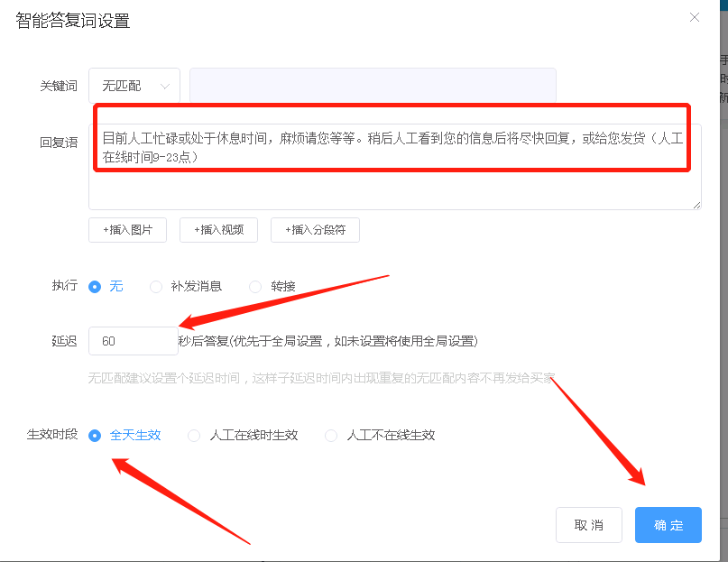Click the 秒后答复 delay description text
728x562 pixels.
(327, 341)
